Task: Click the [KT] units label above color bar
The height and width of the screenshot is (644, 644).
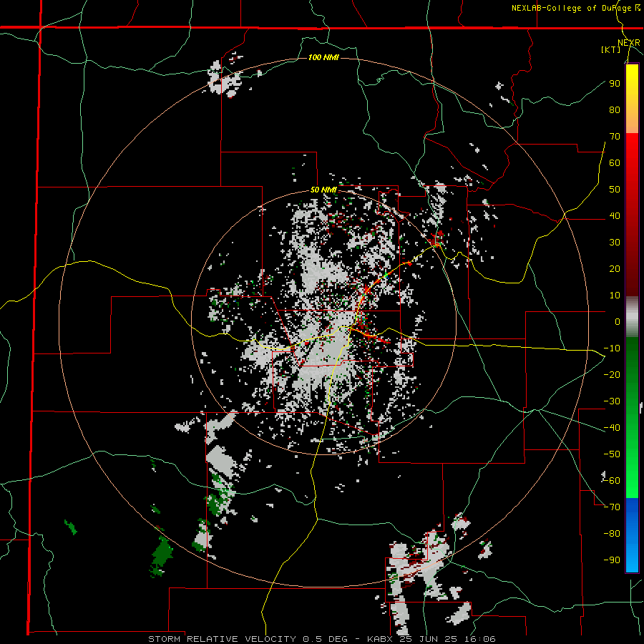Action: coord(610,49)
